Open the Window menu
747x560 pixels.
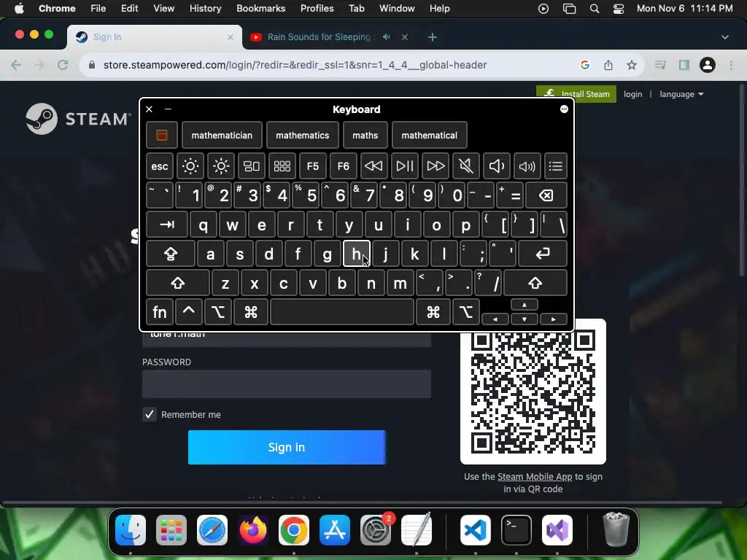tap(397, 9)
